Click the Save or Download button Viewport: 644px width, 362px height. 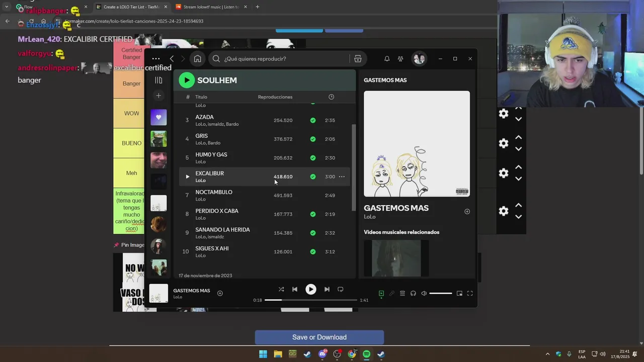click(319, 337)
